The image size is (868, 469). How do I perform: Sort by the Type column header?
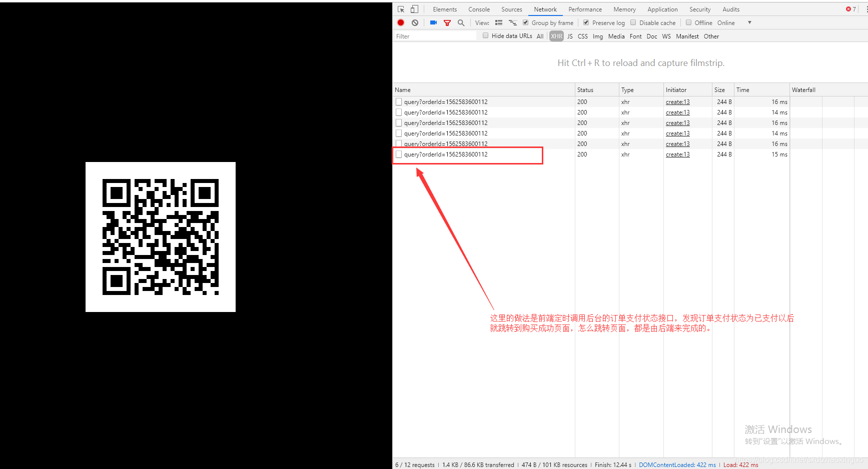(x=641, y=90)
